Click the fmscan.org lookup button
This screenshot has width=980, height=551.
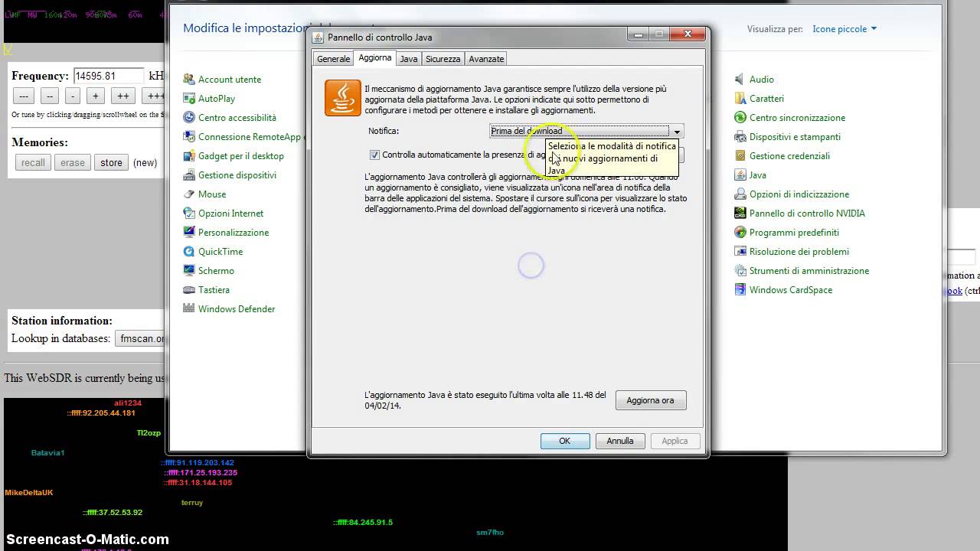[142, 338]
